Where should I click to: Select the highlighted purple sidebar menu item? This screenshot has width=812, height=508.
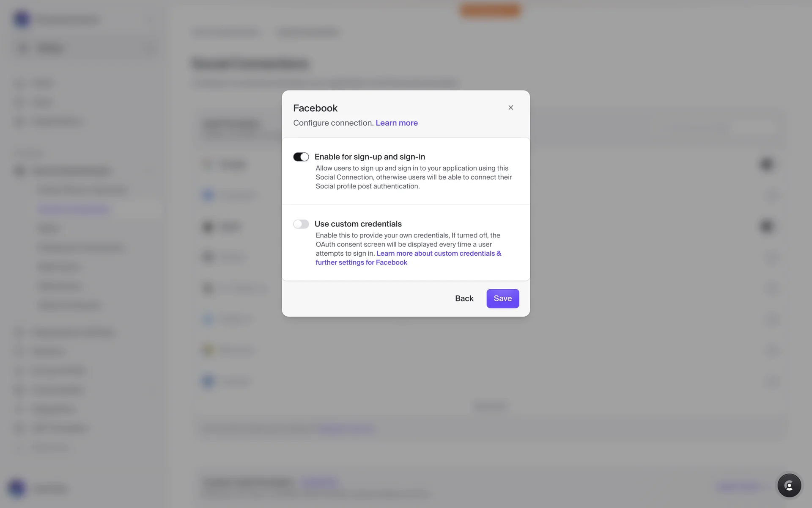74,209
